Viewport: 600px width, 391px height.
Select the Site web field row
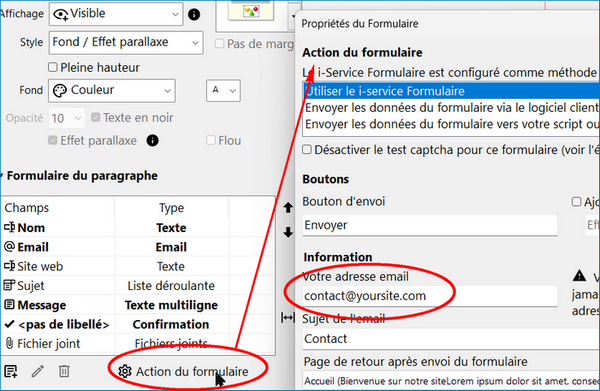click(138, 266)
